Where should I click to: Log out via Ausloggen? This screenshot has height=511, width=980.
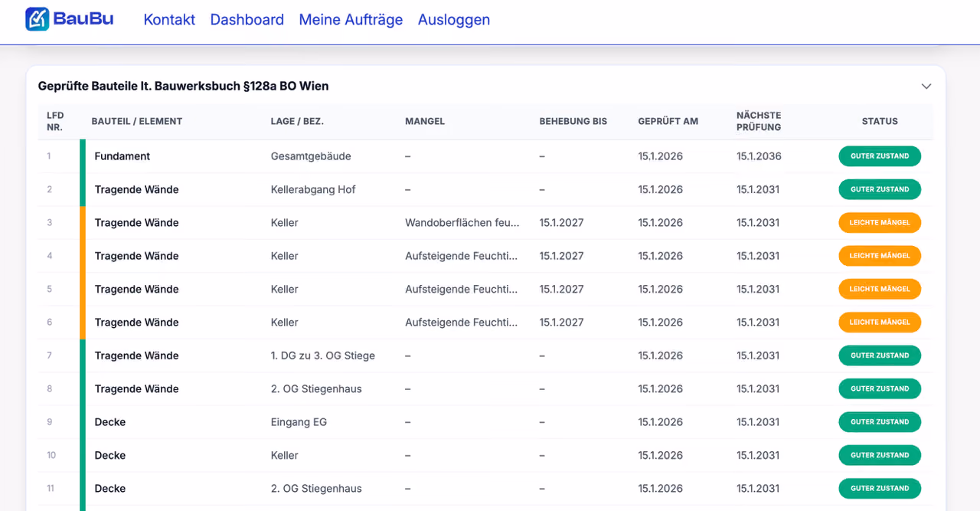pyautogui.click(x=454, y=20)
